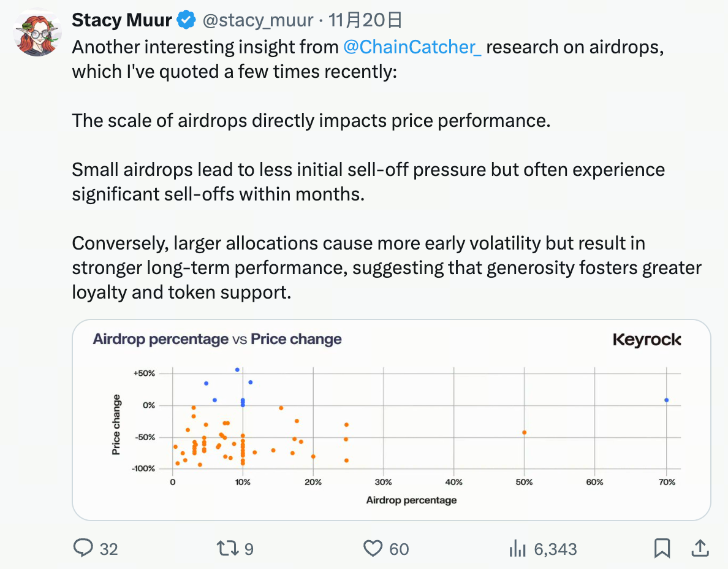
Task: Click the views bar-chart icon
Action: pyautogui.click(x=518, y=548)
